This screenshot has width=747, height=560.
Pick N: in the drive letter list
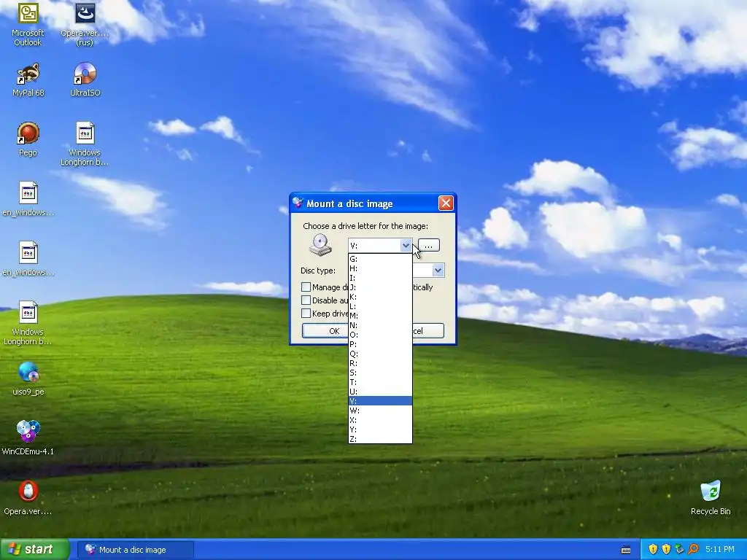point(380,325)
